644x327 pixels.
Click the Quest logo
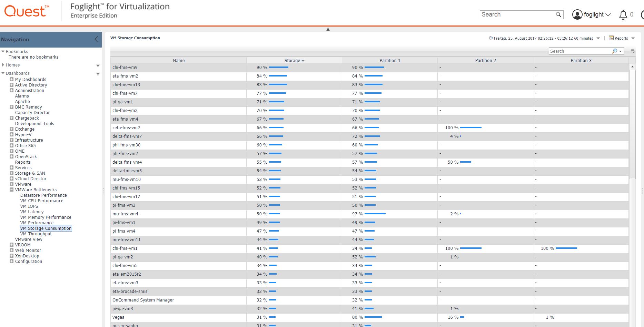click(27, 11)
